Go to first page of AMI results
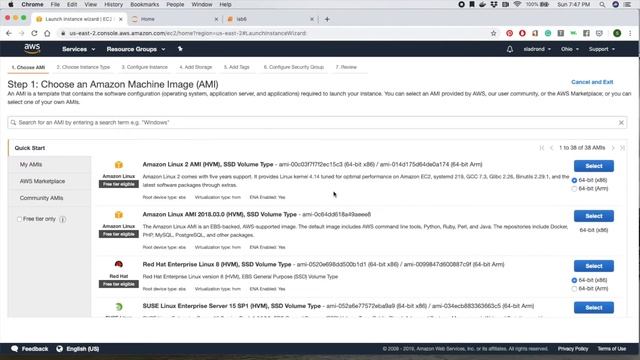Image resolution: width=640 pixels, height=360 pixels. (x=542, y=148)
